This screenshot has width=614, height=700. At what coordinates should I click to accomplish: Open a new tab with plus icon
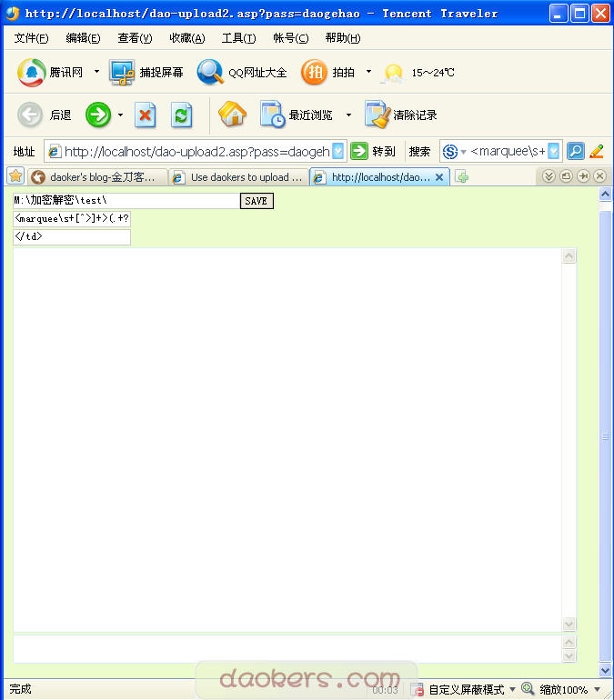point(462,177)
